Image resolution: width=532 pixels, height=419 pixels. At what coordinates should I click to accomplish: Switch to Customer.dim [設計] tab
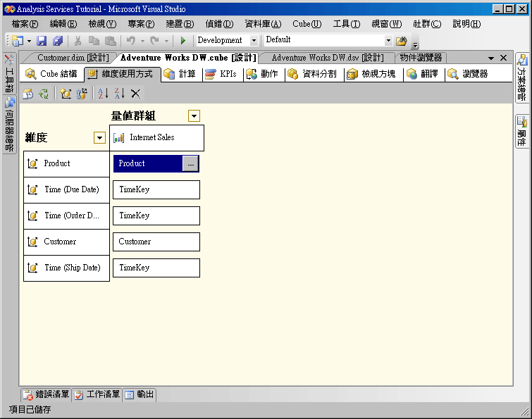click(x=73, y=58)
